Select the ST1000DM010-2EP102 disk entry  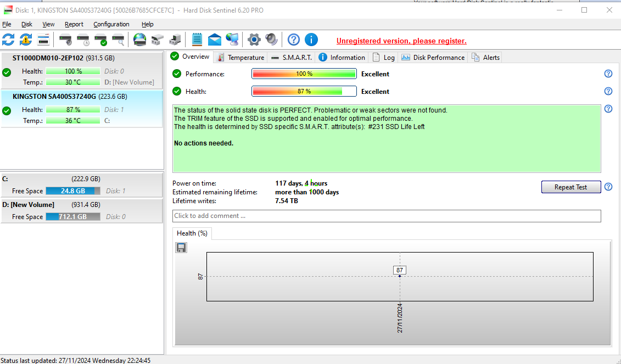82,70
